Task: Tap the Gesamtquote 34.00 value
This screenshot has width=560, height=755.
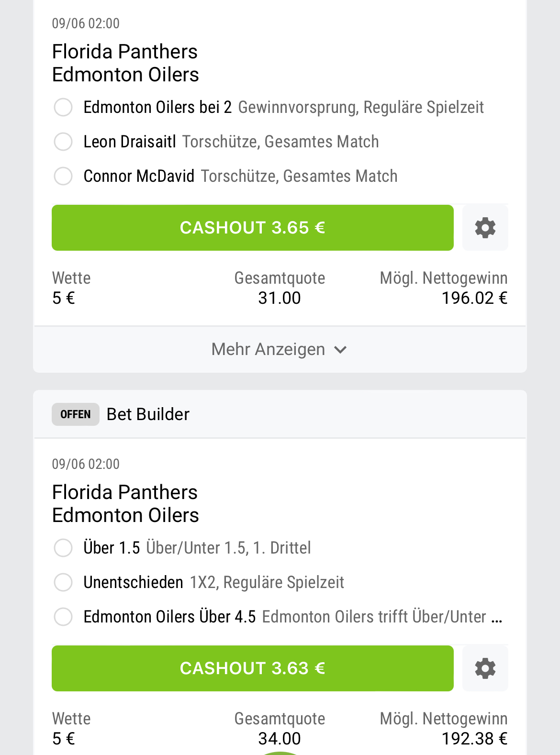Action: (280, 739)
